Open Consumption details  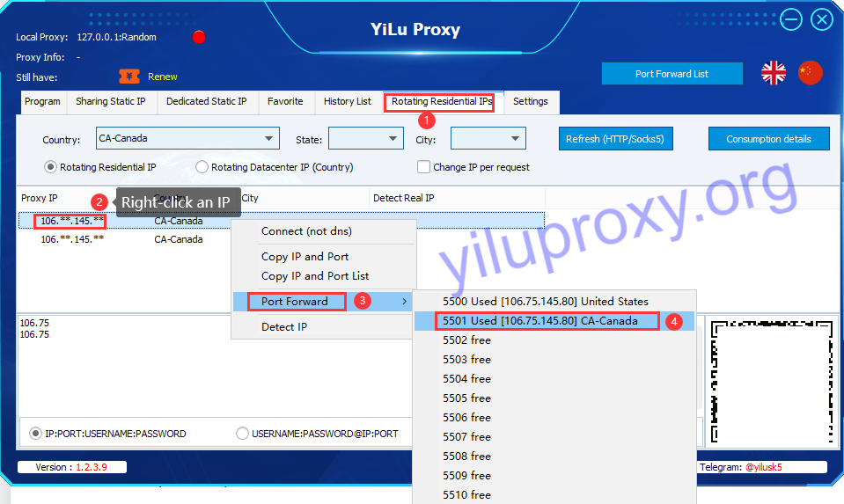[x=768, y=139]
